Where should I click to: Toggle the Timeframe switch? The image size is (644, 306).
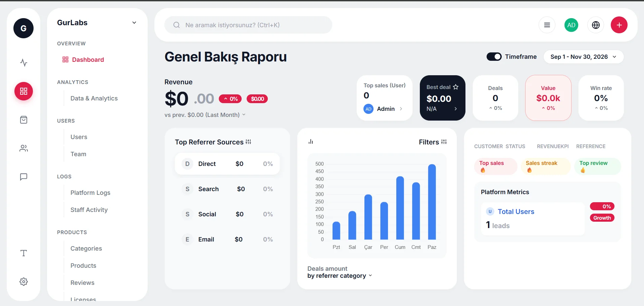coord(494,57)
